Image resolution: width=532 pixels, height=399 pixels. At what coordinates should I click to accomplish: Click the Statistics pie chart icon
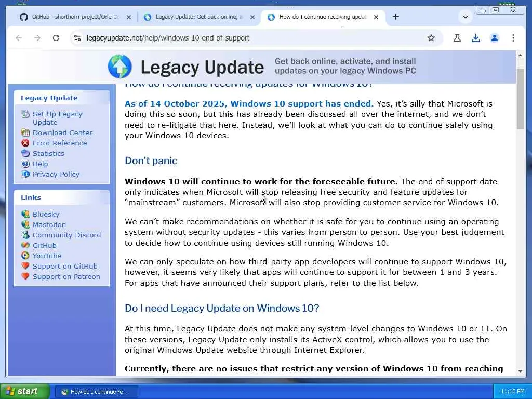25,153
